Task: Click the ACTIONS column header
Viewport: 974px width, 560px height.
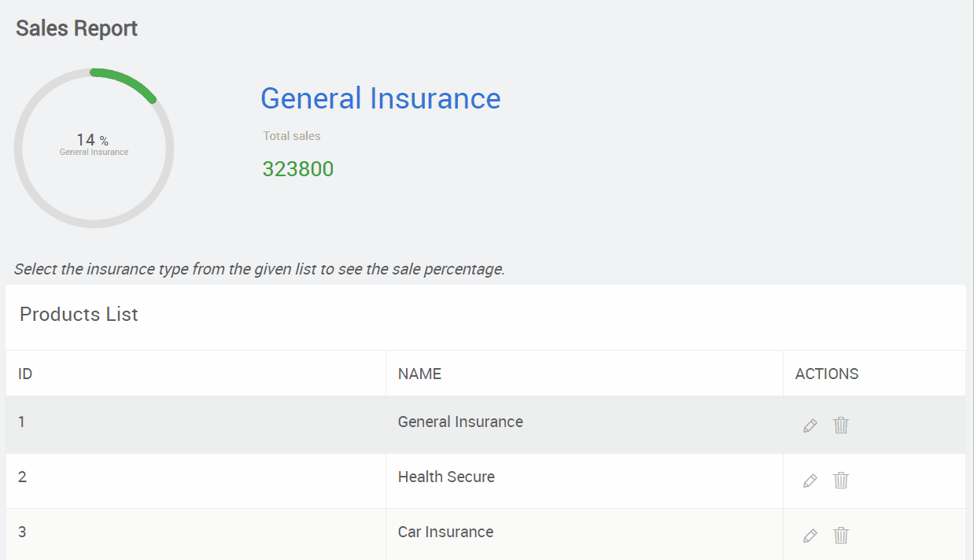Action: [x=827, y=374]
